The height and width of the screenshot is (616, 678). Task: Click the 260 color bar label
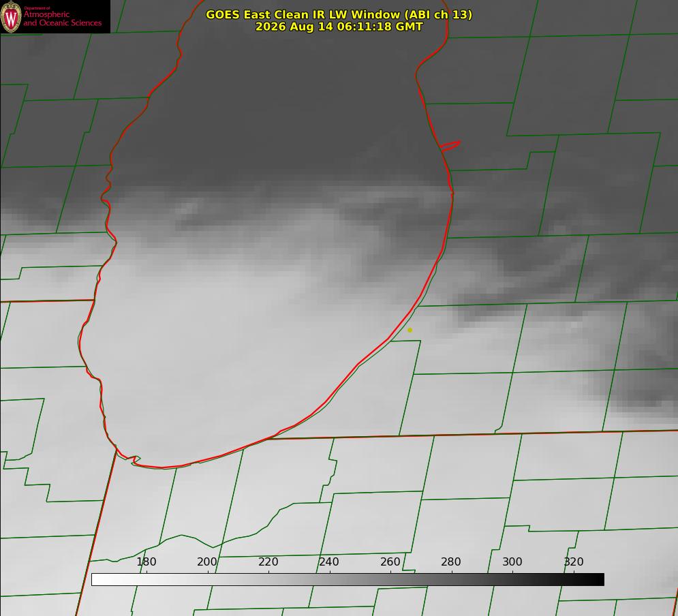390,561
